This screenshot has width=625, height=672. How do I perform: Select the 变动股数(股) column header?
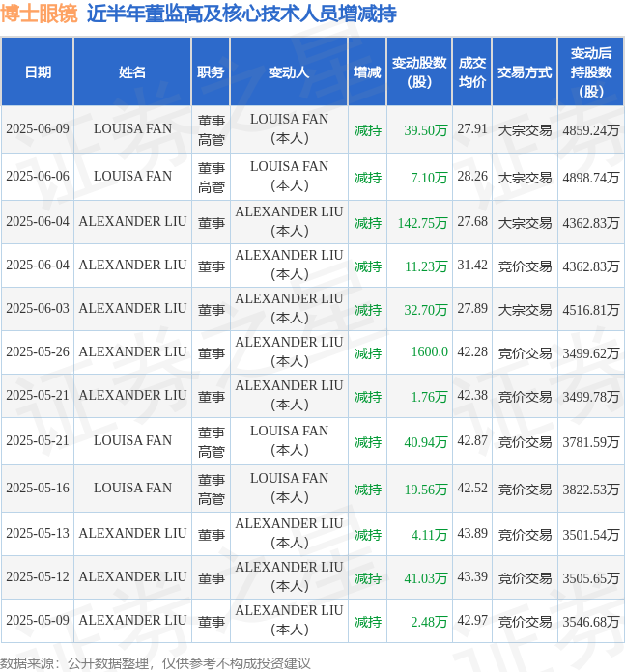click(419, 72)
